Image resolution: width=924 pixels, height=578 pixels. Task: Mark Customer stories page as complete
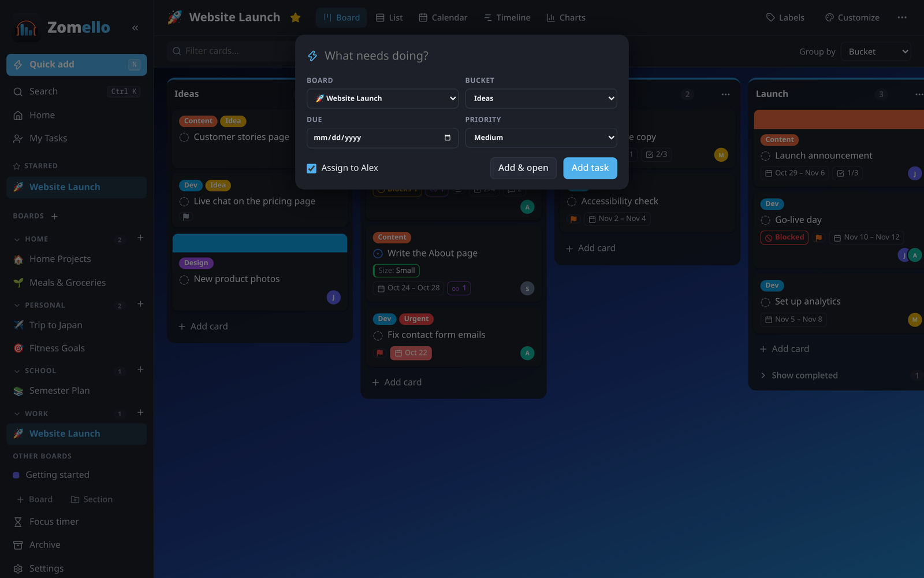tap(184, 138)
